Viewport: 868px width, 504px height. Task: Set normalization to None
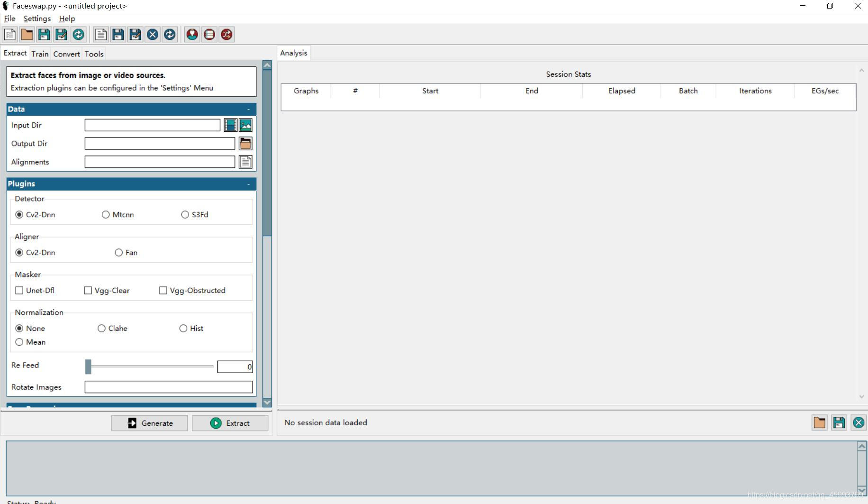[30, 329]
